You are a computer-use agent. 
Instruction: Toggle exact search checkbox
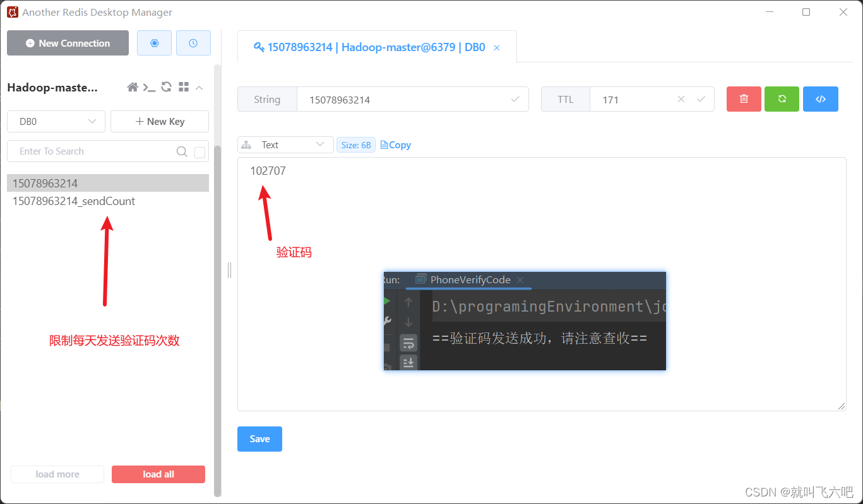pyautogui.click(x=199, y=152)
